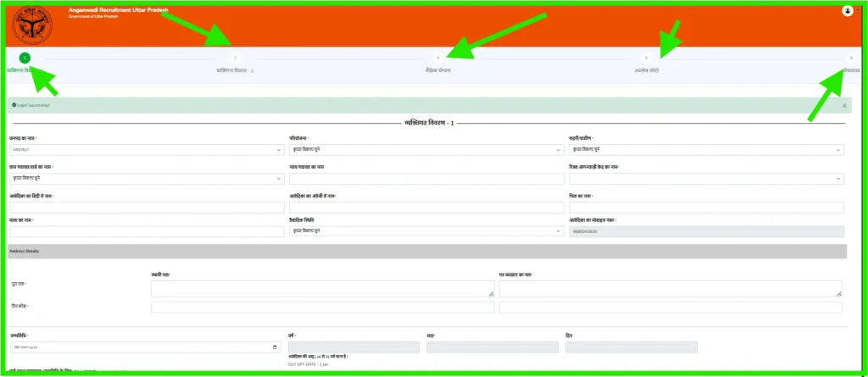868x377 pixels.
Task: Go to step 4 शैक्षिक योग्यता
Action: [x=438, y=58]
